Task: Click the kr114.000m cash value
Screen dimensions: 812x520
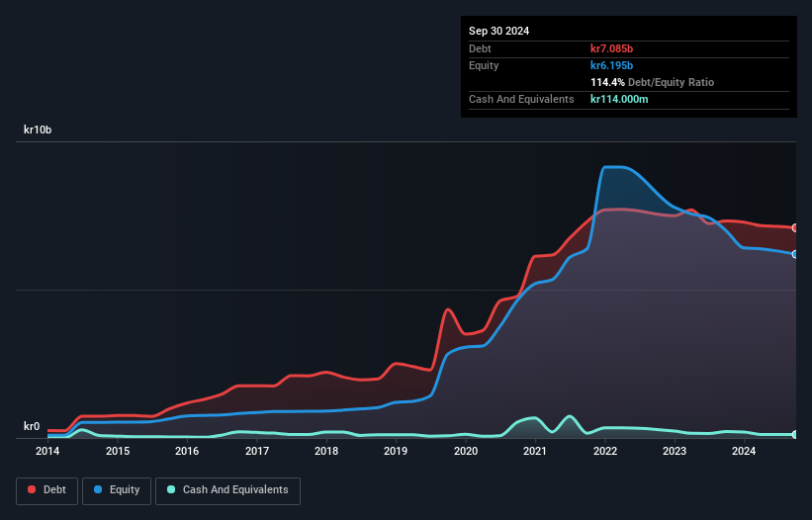Action: (x=619, y=99)
